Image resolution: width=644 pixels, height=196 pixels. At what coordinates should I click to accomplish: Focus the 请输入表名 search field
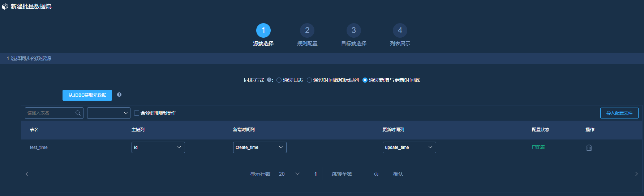coord(51,113)
